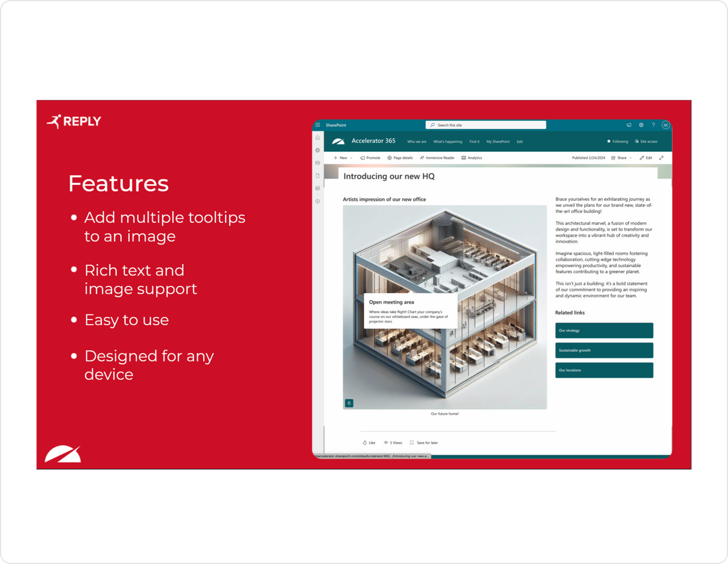The height and width of the screenshot is (564, 728).
Task: Open the Help question mark icon
Action: [x=653, y=125]
